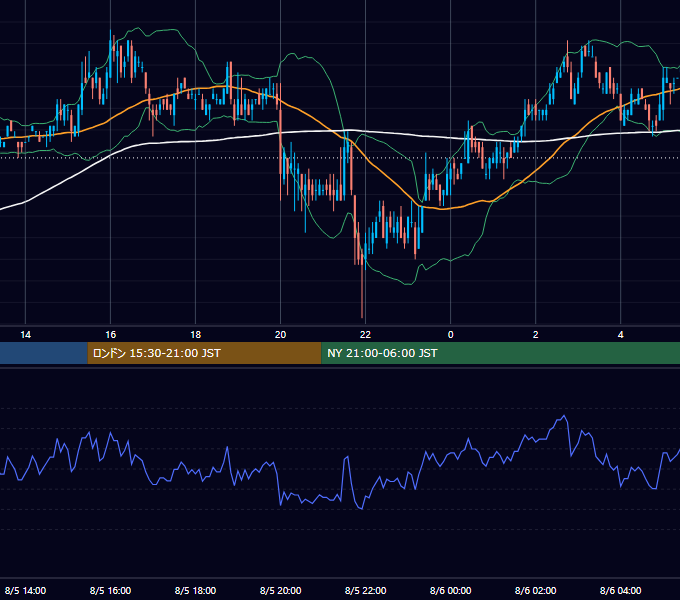Click the oscillator peak near 8/6 02:40

[564, 417]
